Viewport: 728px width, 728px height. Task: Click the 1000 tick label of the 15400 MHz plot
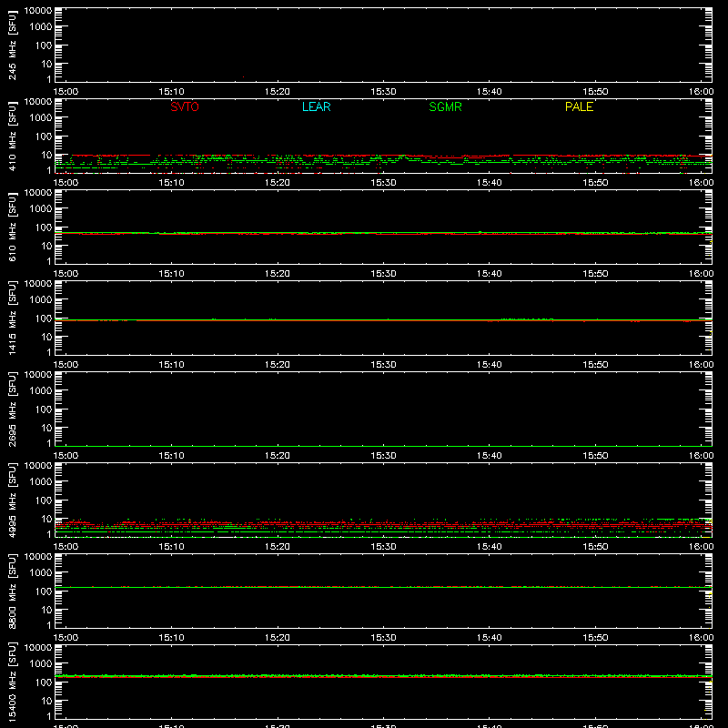click(41, 664)
